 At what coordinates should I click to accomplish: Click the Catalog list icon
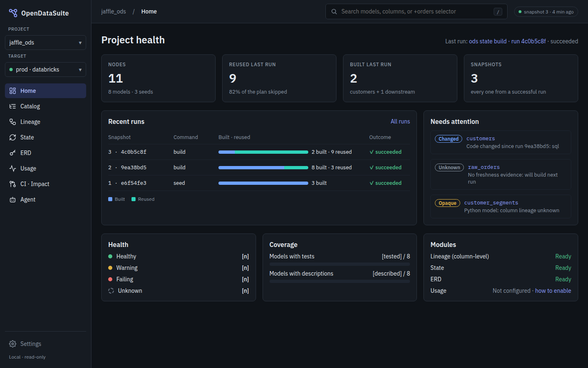(x=13, y=106)
